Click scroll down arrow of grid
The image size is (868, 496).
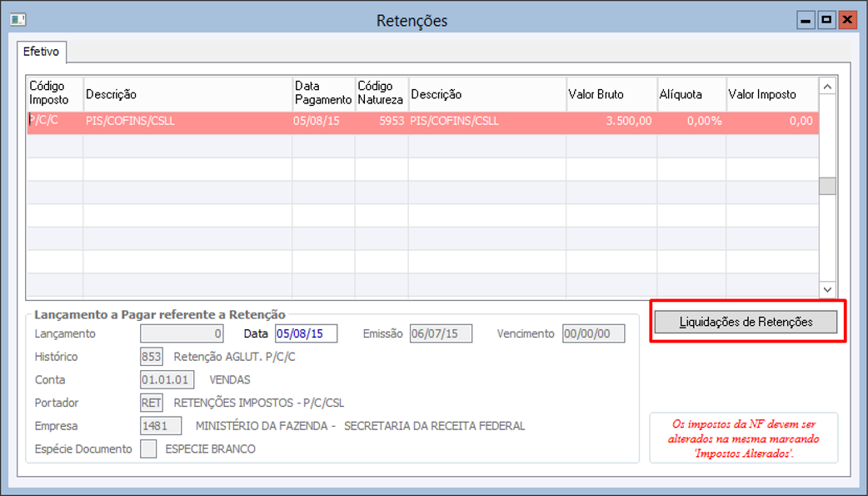[x=827, y=289]
